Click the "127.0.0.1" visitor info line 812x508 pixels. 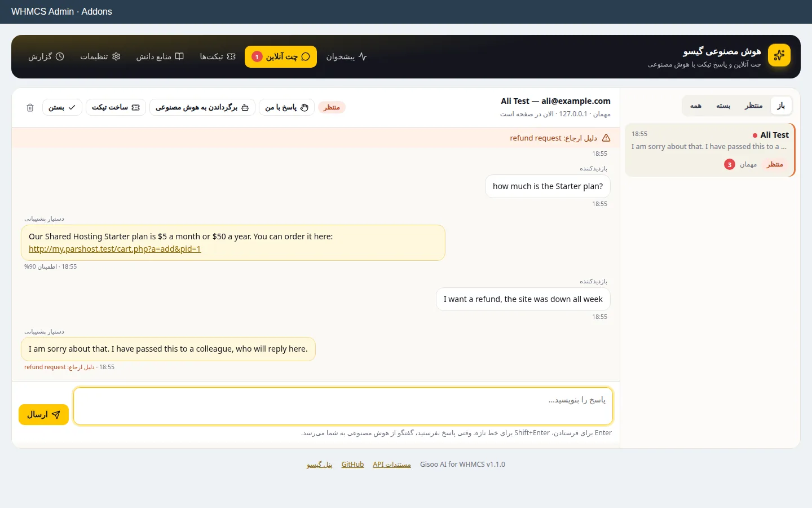pos(555,114)
